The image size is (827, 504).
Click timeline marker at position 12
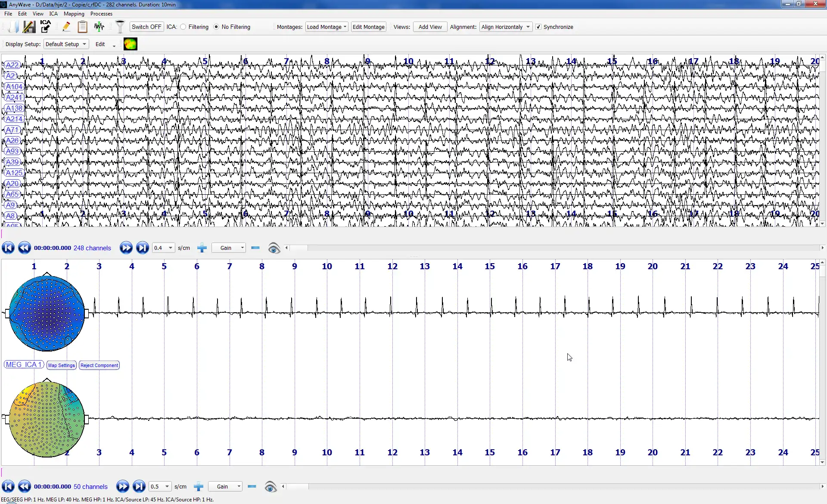tap(392, 266)
